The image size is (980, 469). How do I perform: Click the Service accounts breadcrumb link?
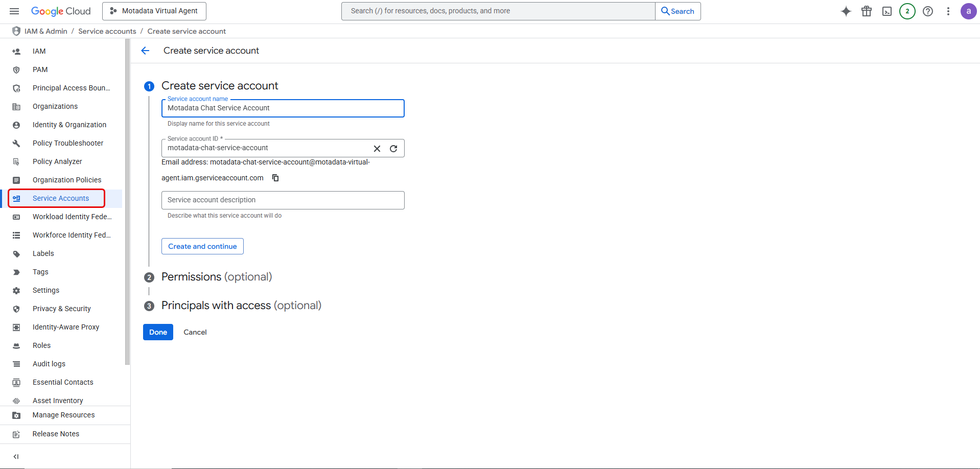tap(107, 31)
